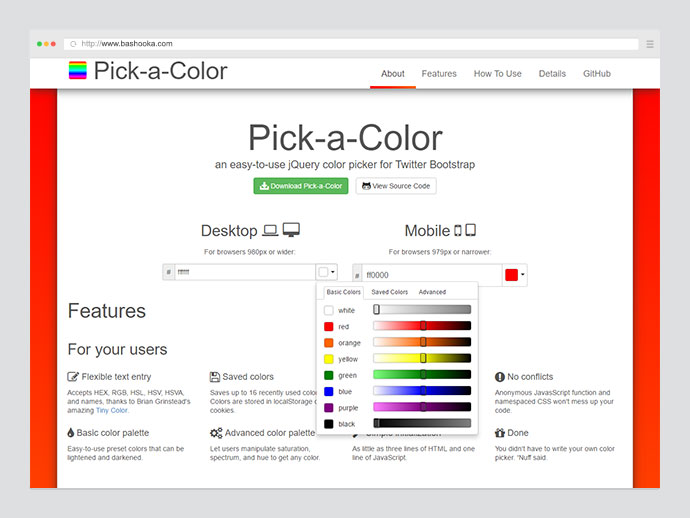
Task: Click the Saved colors floppy disk icon
Action: [x=215, y=377]
